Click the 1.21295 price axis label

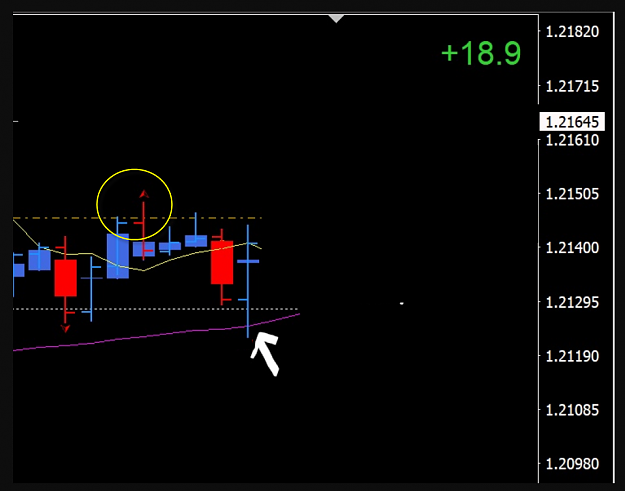click(x=572, y=302)
